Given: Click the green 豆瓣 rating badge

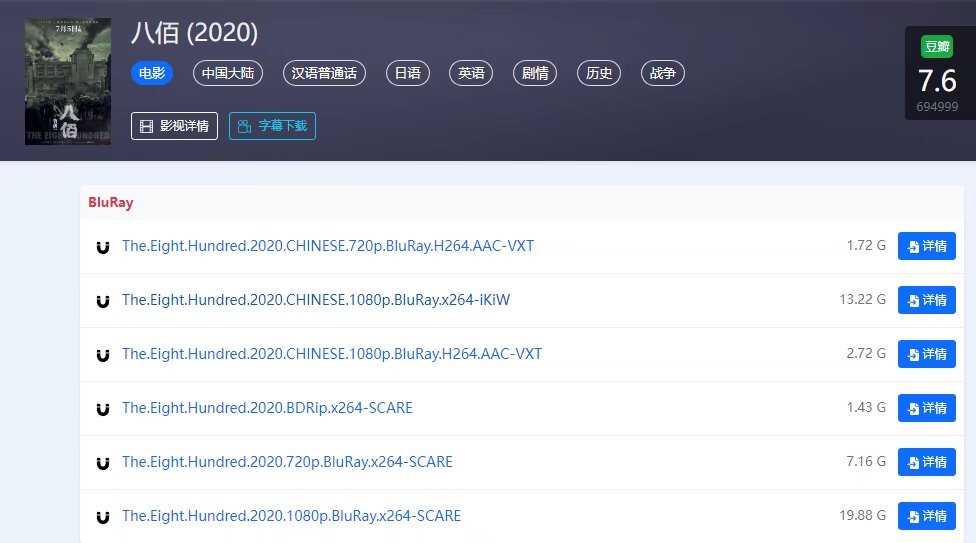Looking at the screenshot, I should [x=937, y=47].
